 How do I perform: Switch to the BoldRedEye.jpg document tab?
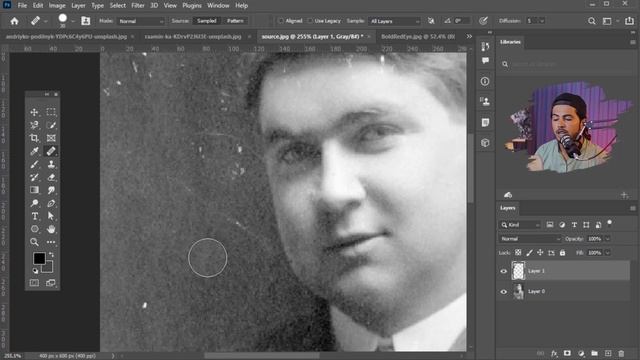tap(418, 36)
